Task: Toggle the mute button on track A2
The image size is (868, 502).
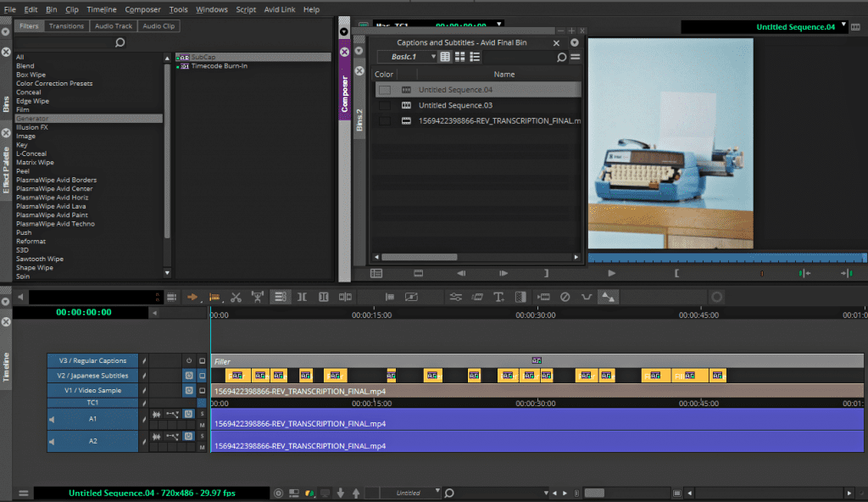Action: 202,446
